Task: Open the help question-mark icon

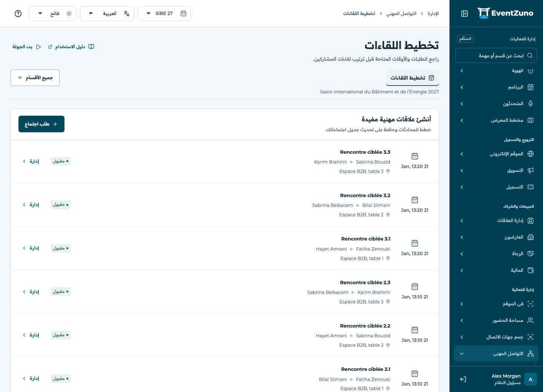Action: tap(18, 14)
